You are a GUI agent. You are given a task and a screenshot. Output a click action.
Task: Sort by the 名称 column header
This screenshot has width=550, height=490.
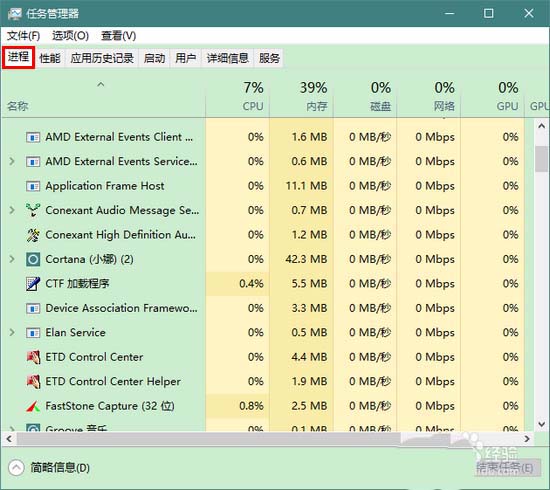[103, 96]
